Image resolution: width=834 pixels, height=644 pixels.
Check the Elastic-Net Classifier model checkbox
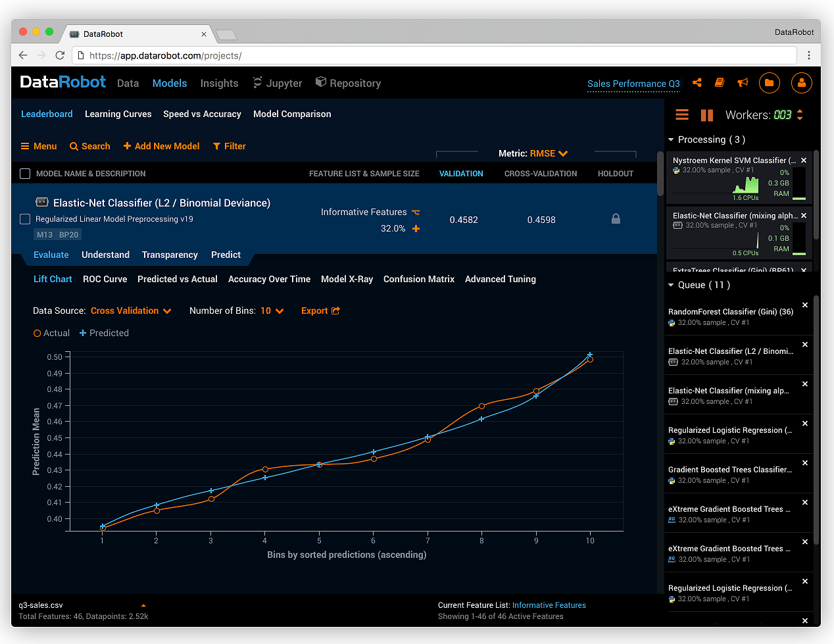click(25, 219)
